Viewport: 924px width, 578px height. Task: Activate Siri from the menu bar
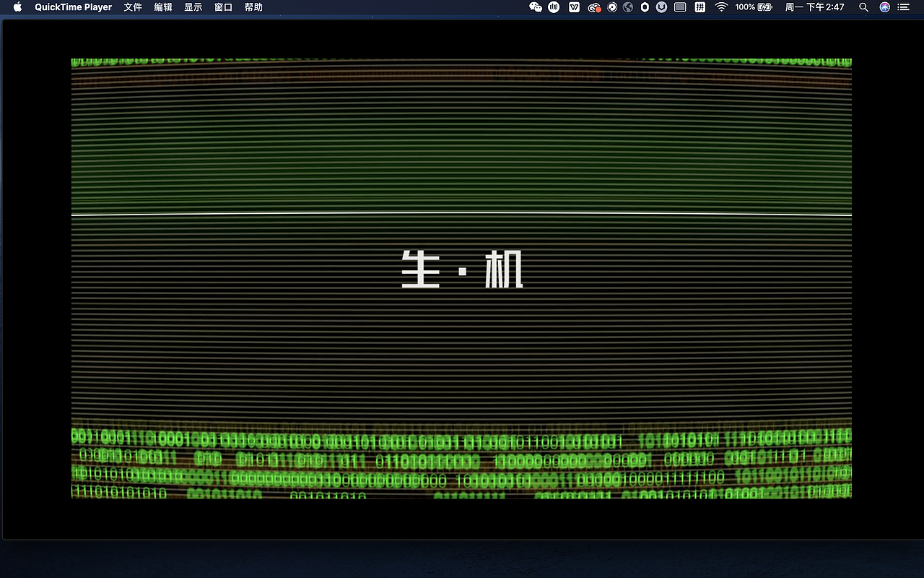884,7
